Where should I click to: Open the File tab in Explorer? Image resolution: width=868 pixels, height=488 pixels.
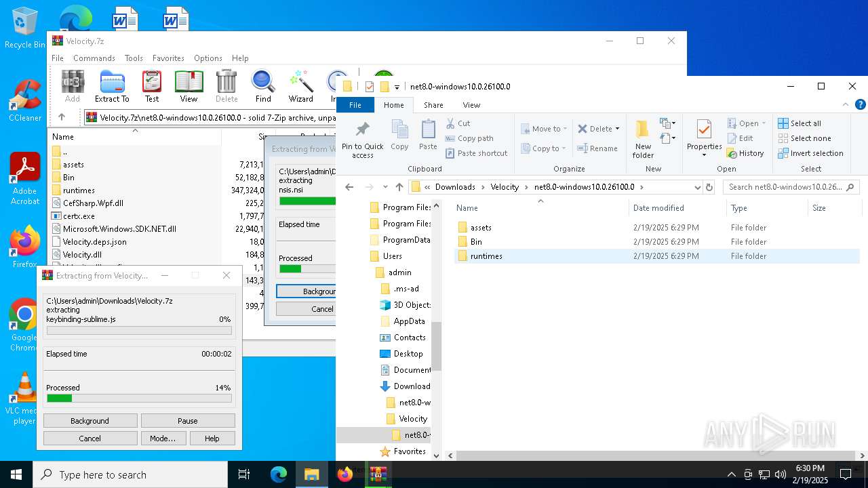click(355, 105)
